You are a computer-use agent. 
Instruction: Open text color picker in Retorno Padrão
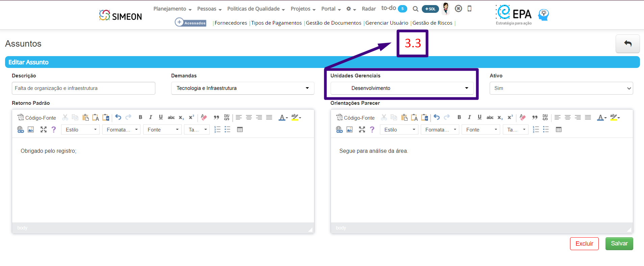pos(283,117)
